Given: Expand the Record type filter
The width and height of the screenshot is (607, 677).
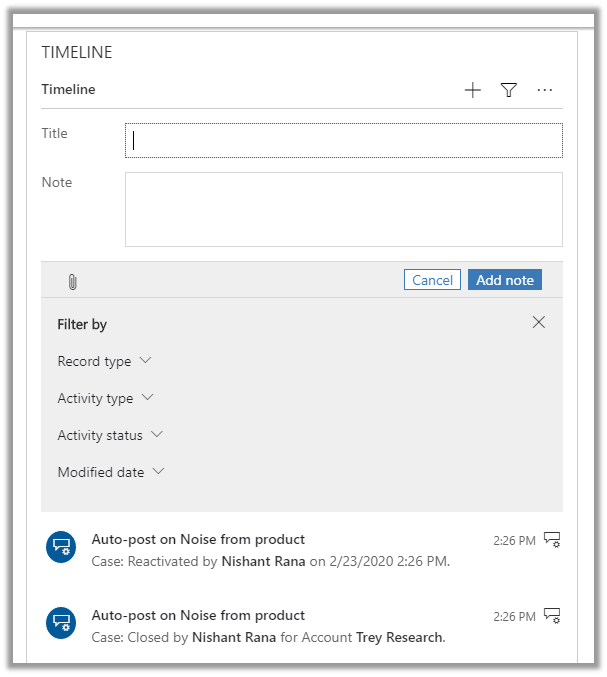Looking at the screenshot, I should coord(104,361).
